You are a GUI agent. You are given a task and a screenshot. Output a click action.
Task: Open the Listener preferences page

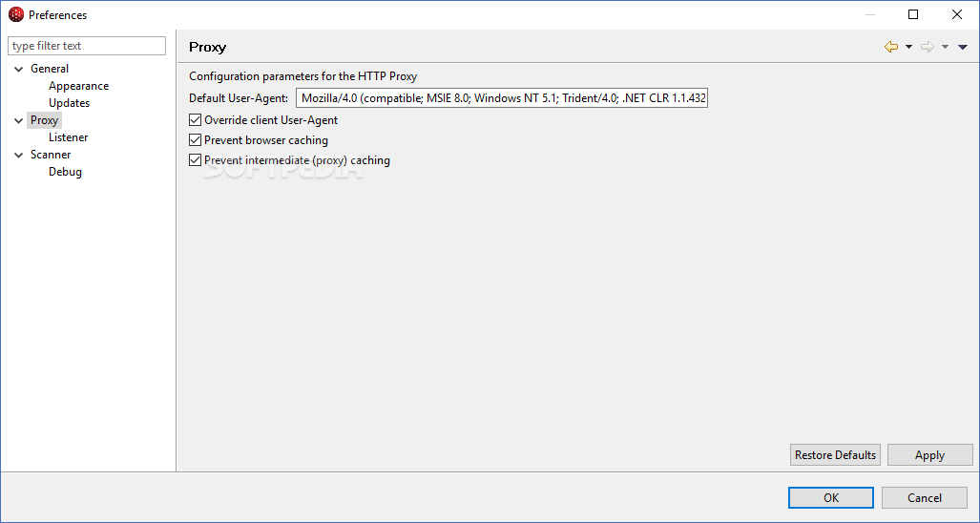(68, 137)
